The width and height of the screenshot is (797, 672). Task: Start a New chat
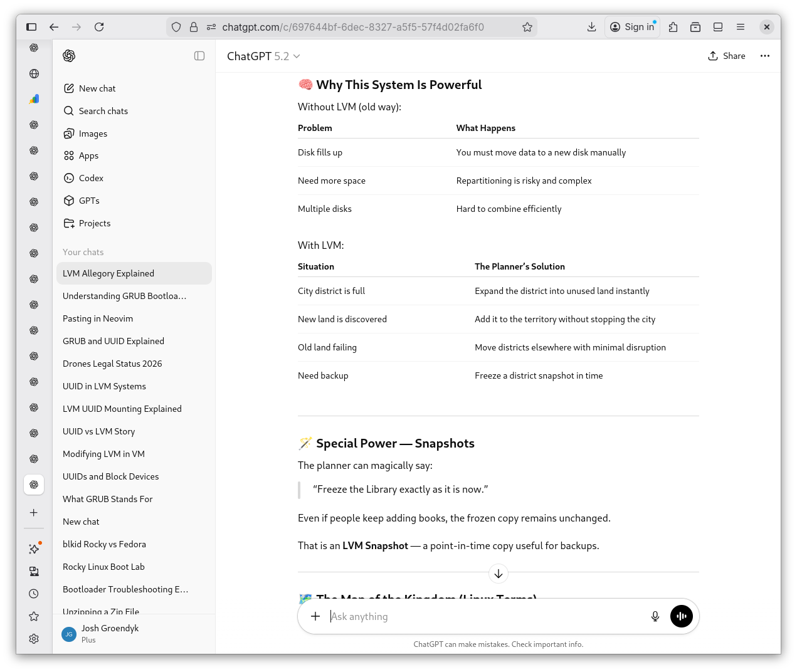[97, 88]
